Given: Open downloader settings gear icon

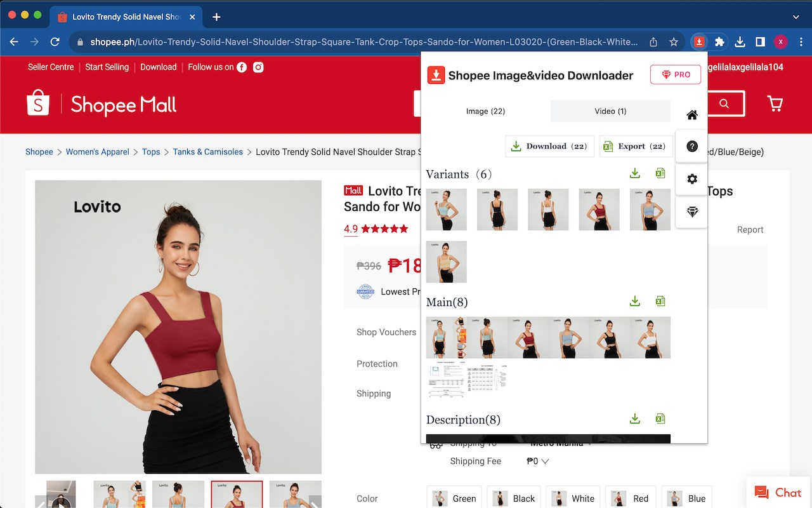Looking at the screenshot, I should [692, 179].
